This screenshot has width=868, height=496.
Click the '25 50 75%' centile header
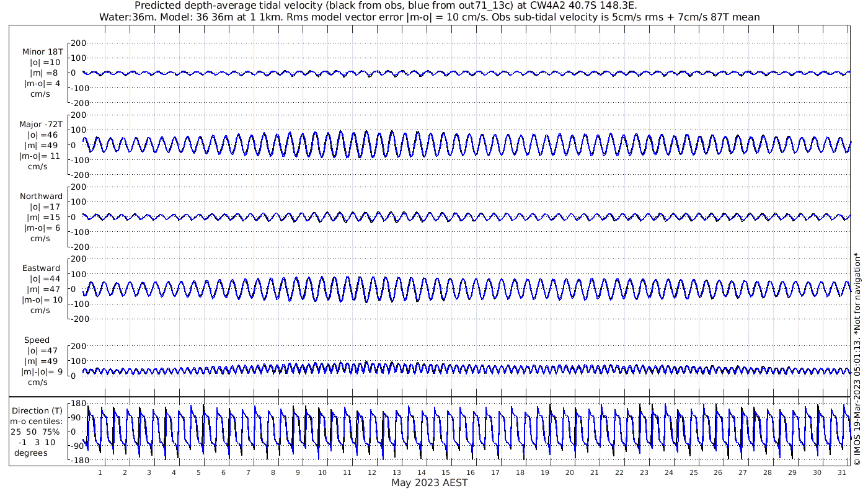click(35, 432)
